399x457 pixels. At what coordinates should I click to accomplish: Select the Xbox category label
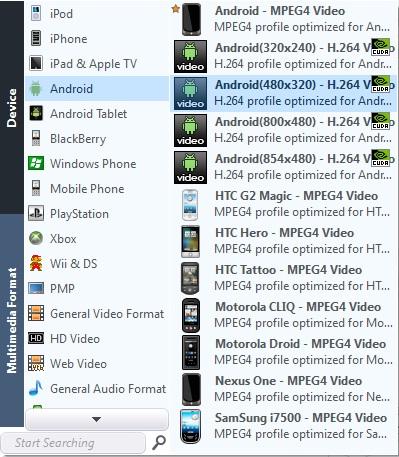63,239
